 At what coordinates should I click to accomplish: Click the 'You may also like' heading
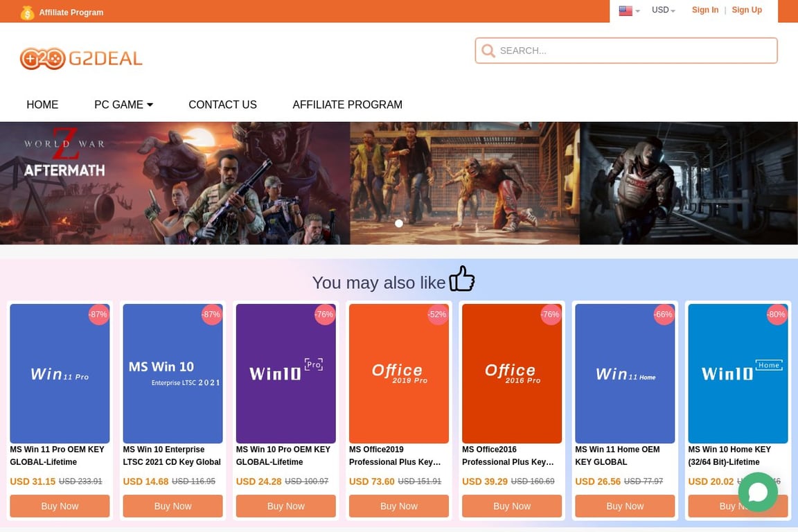coord(379,283)
